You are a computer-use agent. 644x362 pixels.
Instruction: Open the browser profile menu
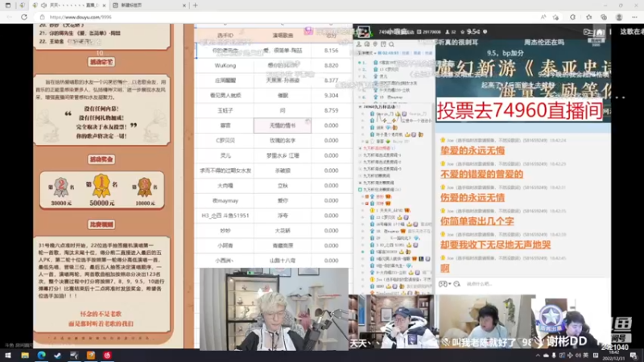click(x=619, y=17)
